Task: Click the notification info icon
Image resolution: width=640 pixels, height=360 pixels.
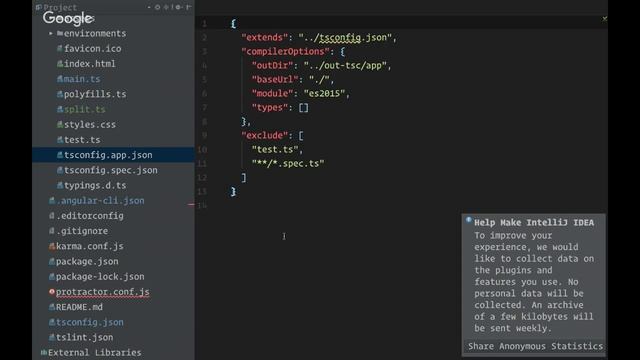Action: point(469,220)
